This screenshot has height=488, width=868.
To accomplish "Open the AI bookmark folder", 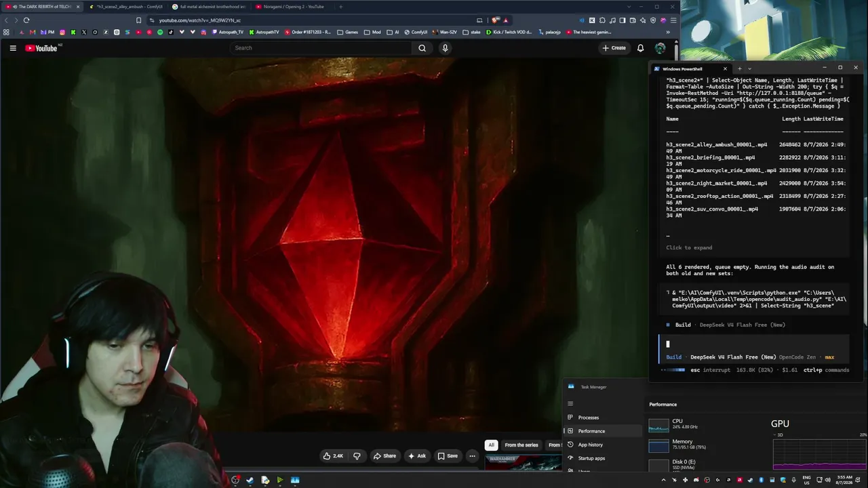I will (393, 32).
